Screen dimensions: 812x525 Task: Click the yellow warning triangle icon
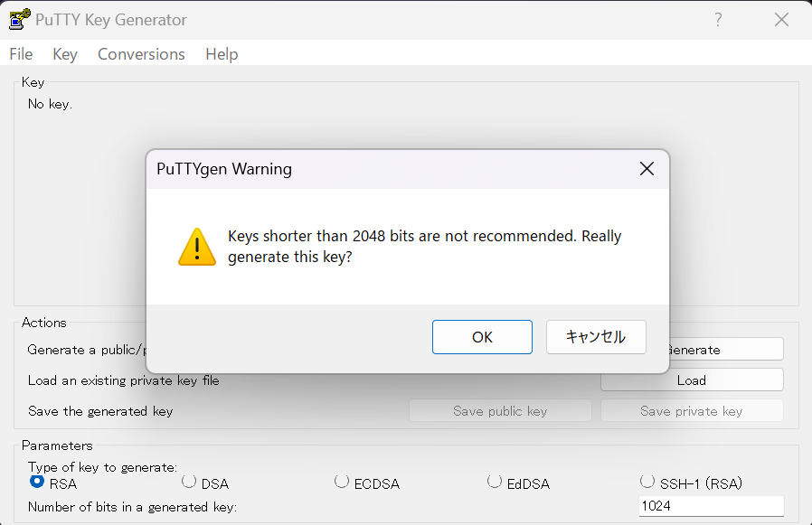point(197,246)
